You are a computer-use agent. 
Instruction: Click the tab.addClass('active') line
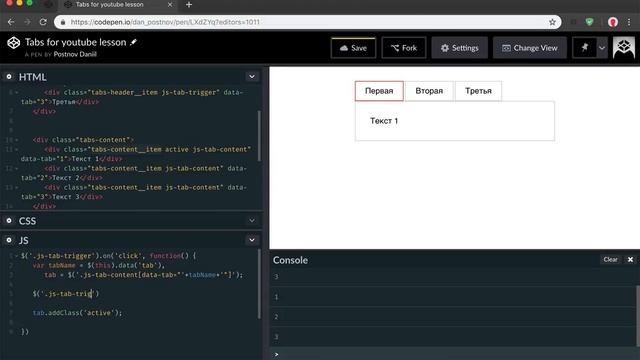(x=77, y=313)
